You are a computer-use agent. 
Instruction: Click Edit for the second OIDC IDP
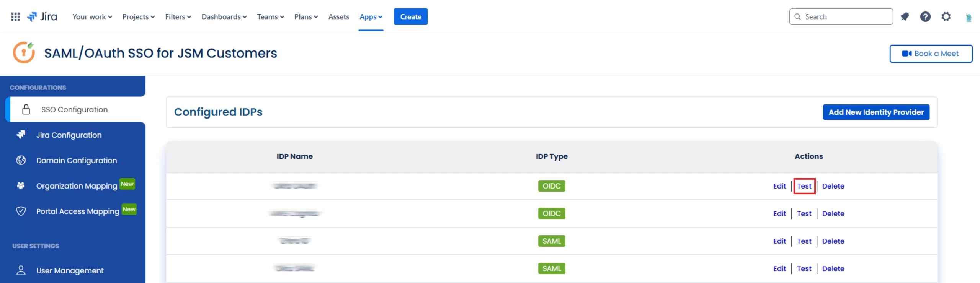779,213
